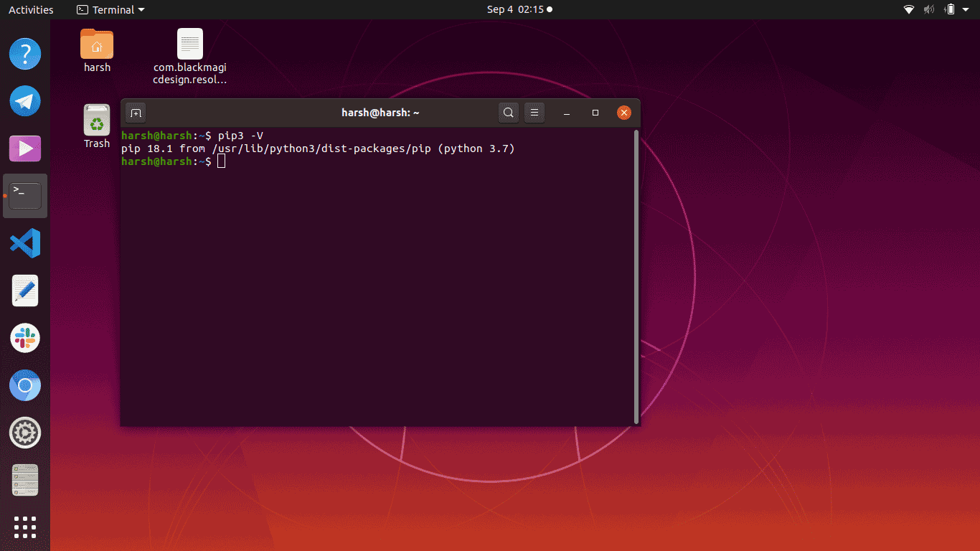This screenshot has height=551, width=980.
Task: Open the system menu arrow
Action: pyautogui.click(x=966, y=9)
